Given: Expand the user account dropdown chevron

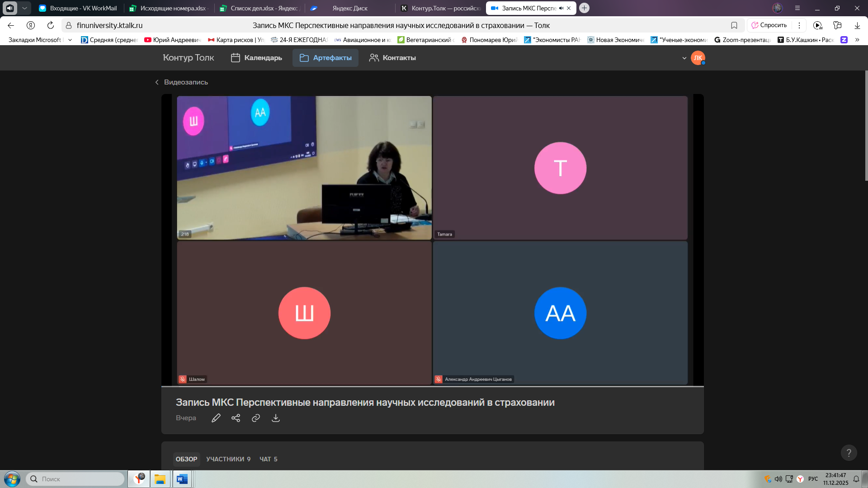Looking at the screenshot, I should (x=684, y=58).
